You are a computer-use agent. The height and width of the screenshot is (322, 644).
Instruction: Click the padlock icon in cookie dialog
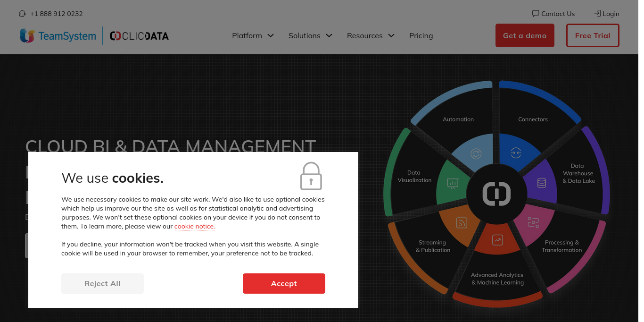coord(311,176)
